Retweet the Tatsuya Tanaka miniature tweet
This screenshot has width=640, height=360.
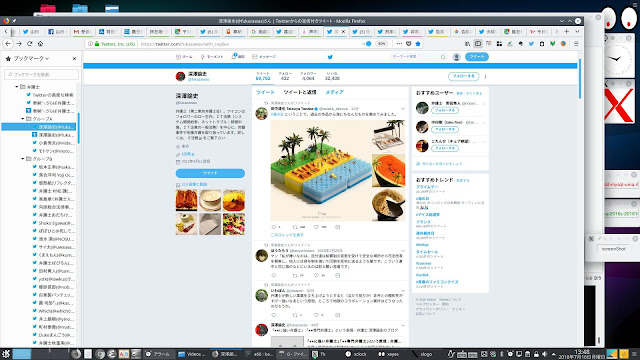click(x=295, y=227)
